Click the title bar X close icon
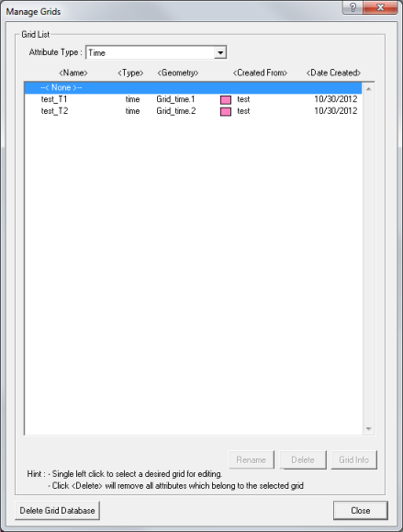Viewport: 403px width, 532px height. click(380, 7)
